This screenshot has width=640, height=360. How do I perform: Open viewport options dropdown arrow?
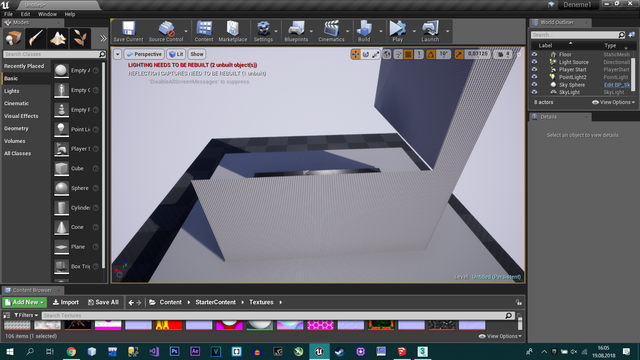pyautogui.click(x=118, y=54)
